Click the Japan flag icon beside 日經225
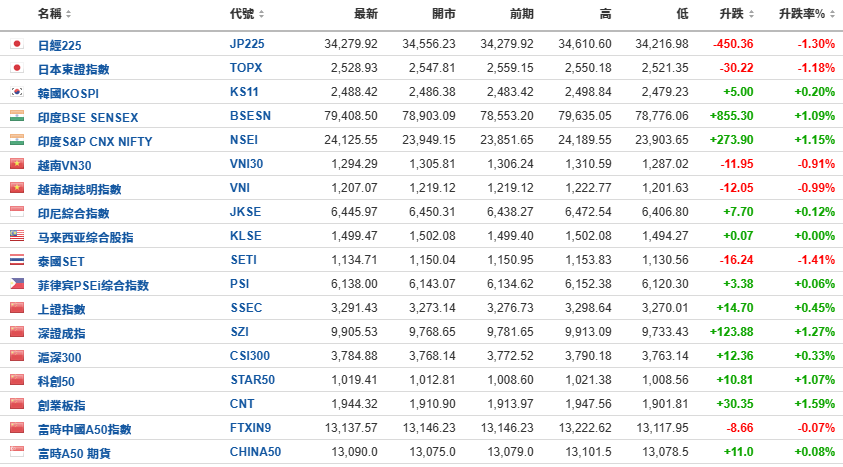The width and height of the screenshot is (843, 467). [x=16, y=45]
